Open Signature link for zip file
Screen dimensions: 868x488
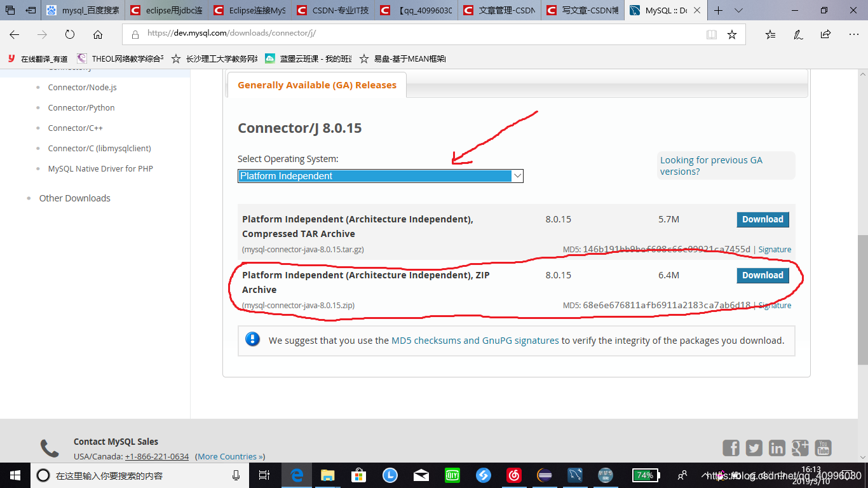click(x=775, y=306)
